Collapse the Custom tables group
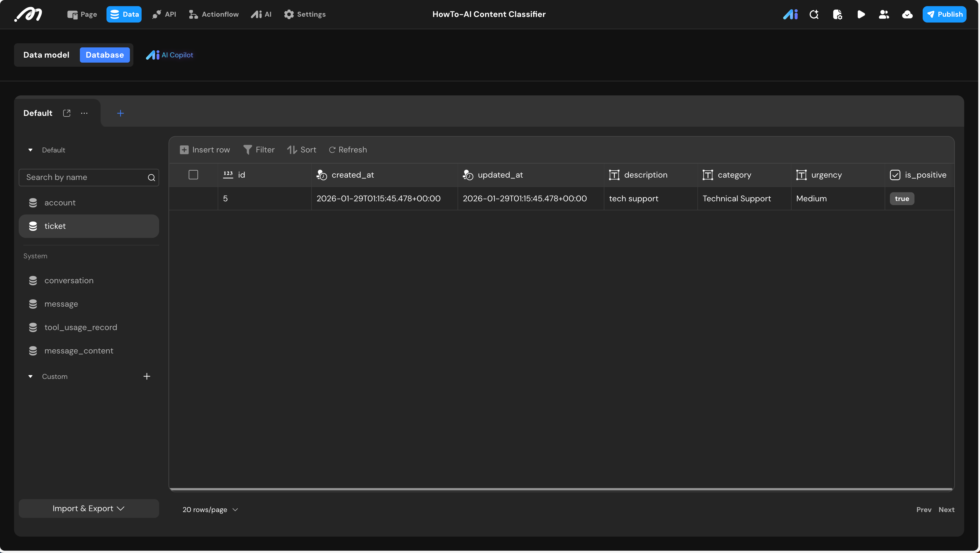 pos(30,376)
